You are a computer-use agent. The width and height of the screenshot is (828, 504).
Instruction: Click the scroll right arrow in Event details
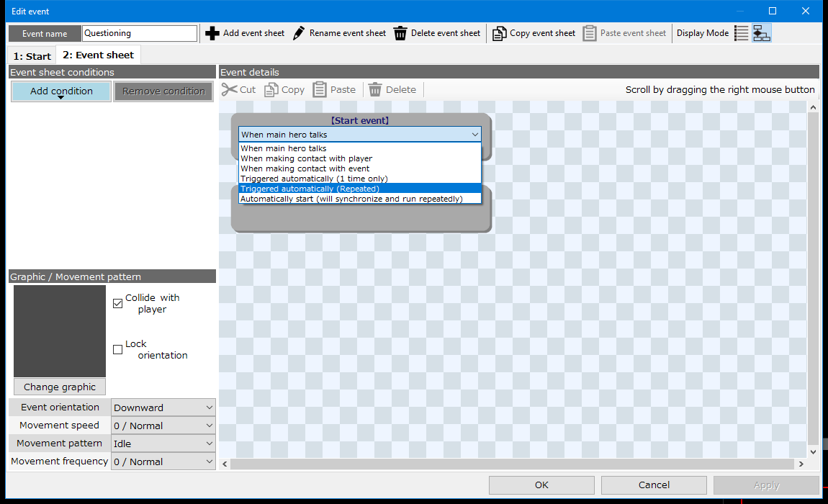801,464
